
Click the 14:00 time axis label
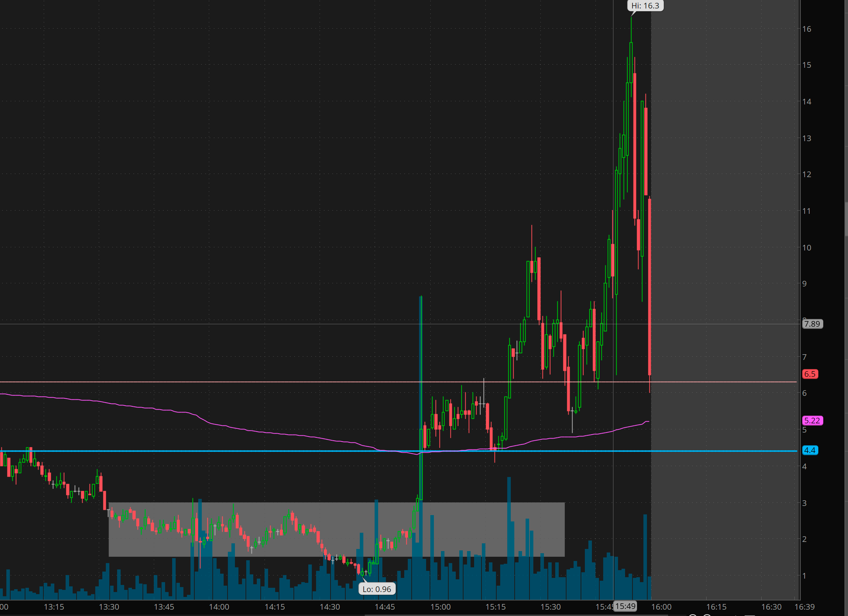[219, 606]
